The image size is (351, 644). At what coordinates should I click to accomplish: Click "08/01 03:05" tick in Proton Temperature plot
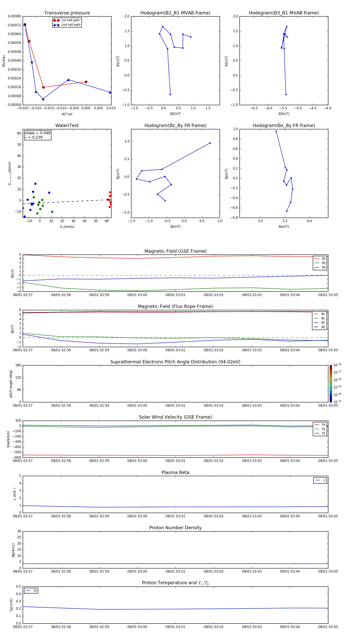328,627
